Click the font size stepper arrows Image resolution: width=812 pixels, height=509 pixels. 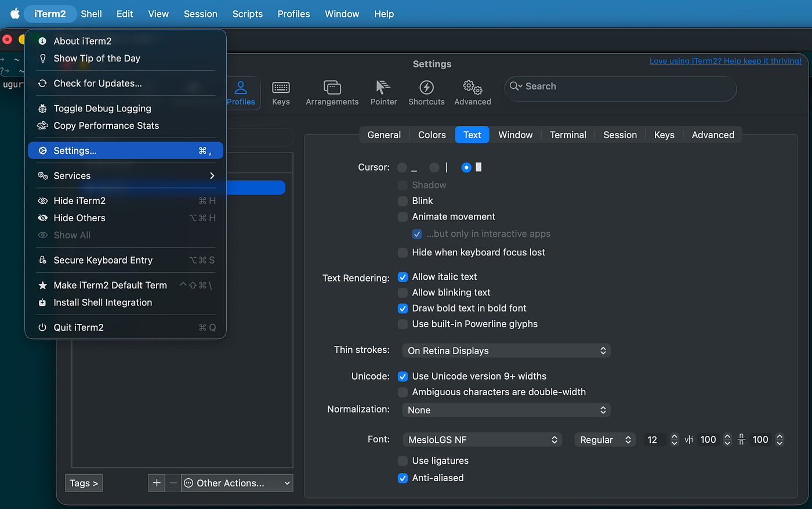tap(674, 439)
